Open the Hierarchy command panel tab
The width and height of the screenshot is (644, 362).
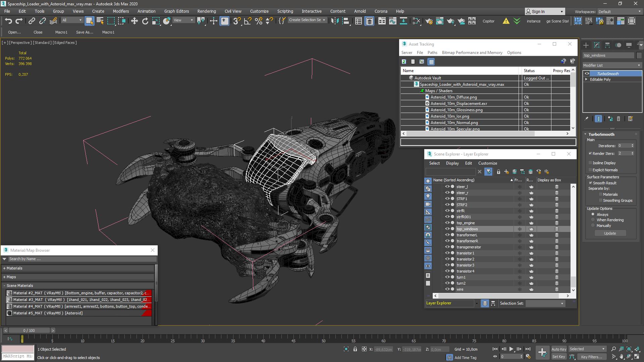click(607, 45)
